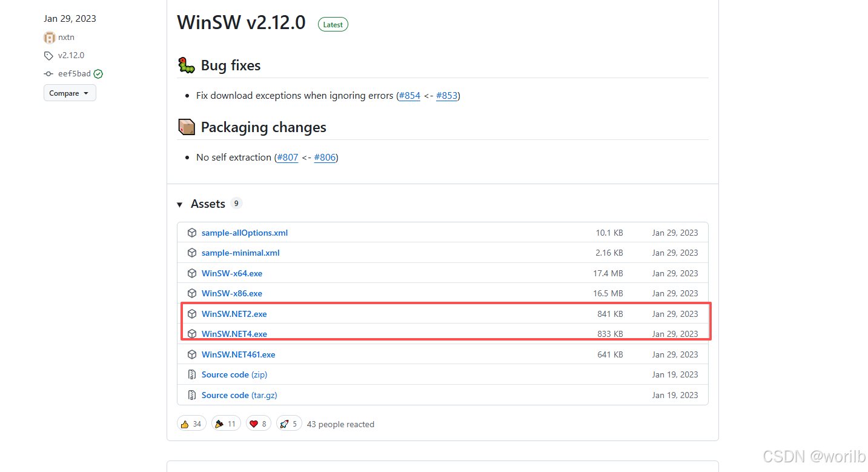Viewport: 868px width, 472px height.
Task: Download WinSW.NET2.exe
Action: coord(234,314)
